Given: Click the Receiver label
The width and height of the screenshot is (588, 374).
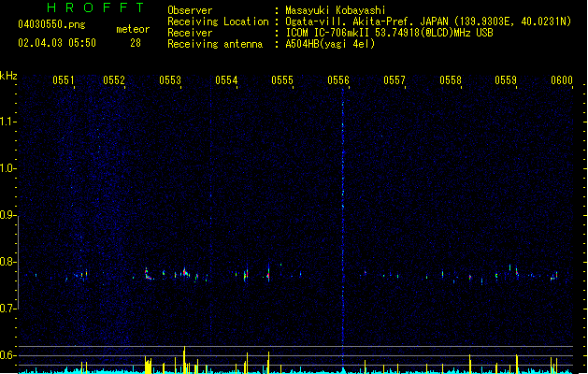Looking at the screenshot, I should pos(190,33).
